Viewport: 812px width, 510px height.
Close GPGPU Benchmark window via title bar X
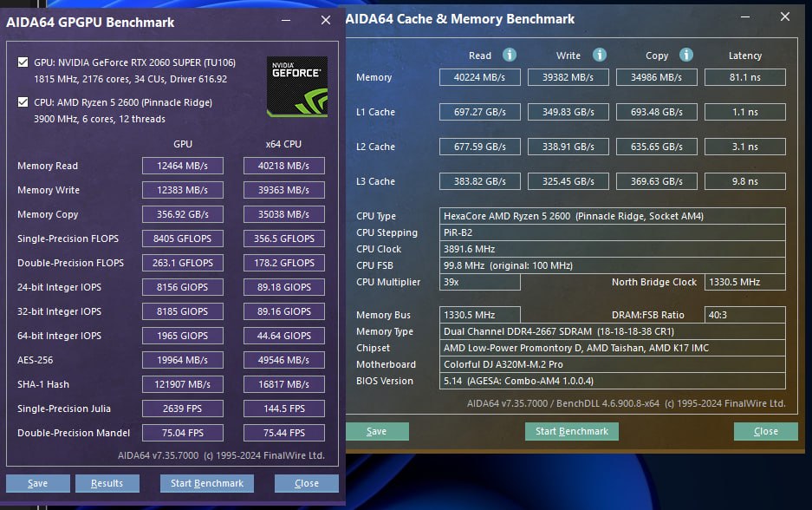click(326, 20)
